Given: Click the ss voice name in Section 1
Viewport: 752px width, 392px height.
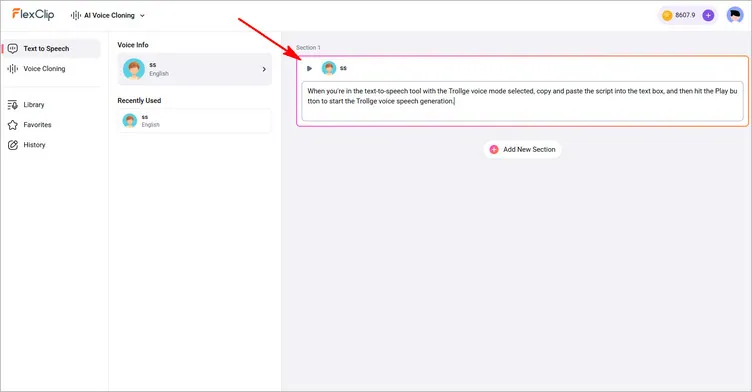Looking at the screenshot, I should coord(343,68).
